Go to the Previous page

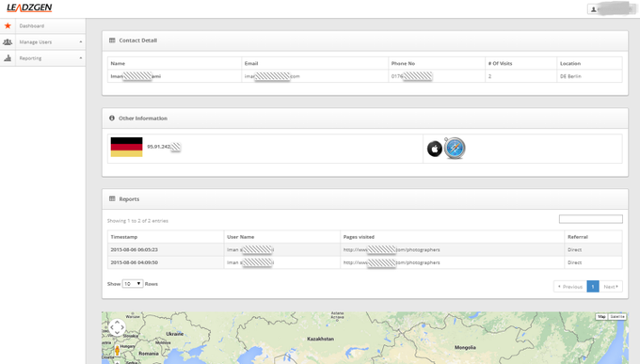[570, 287]
